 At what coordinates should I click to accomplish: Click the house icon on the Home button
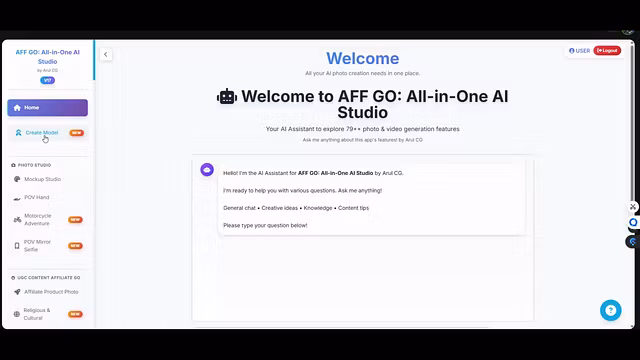(x=17, y=108)
